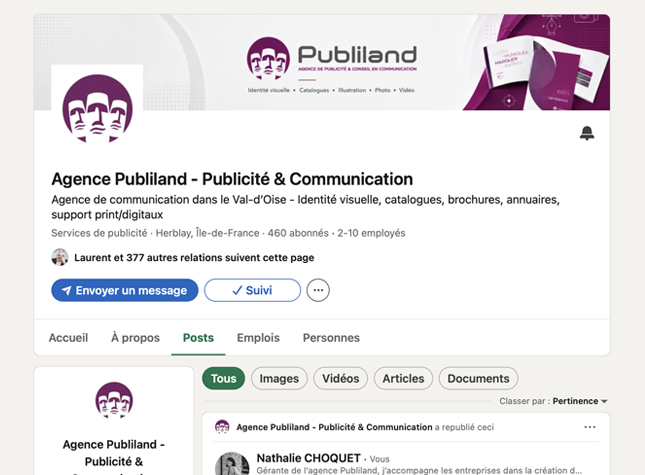Open the three-dot more options button beside Suivi
645x475 pixels.
318,290
